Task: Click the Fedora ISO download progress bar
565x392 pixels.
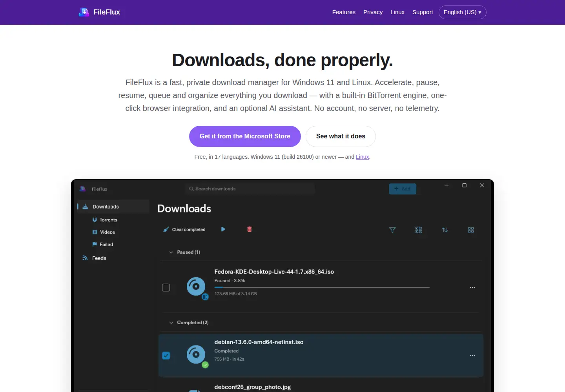Action: pos(322,287)
